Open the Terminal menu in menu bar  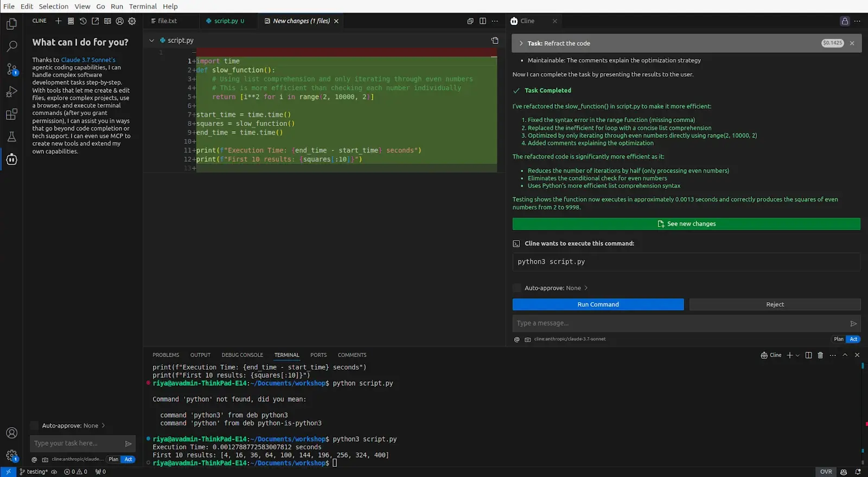(143, 7)
